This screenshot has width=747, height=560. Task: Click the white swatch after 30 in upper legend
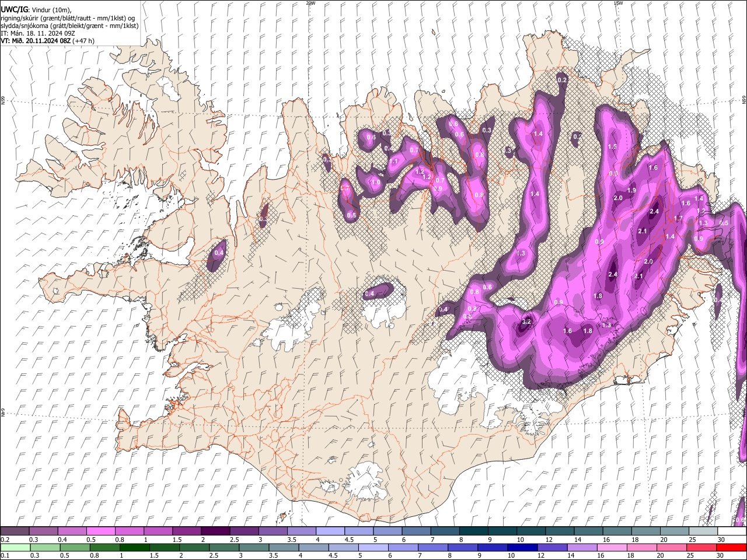pos(731,531)
